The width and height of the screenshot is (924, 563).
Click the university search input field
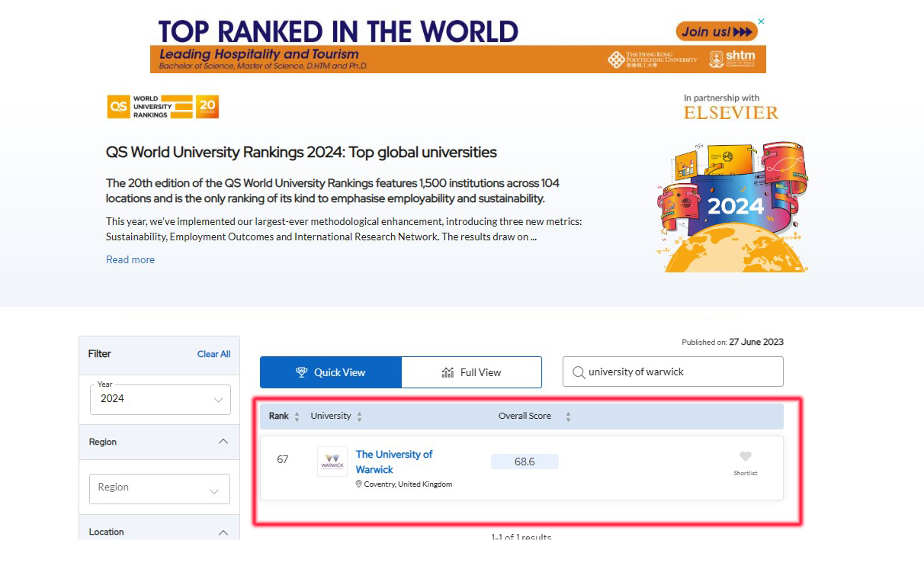pos(673,372)
